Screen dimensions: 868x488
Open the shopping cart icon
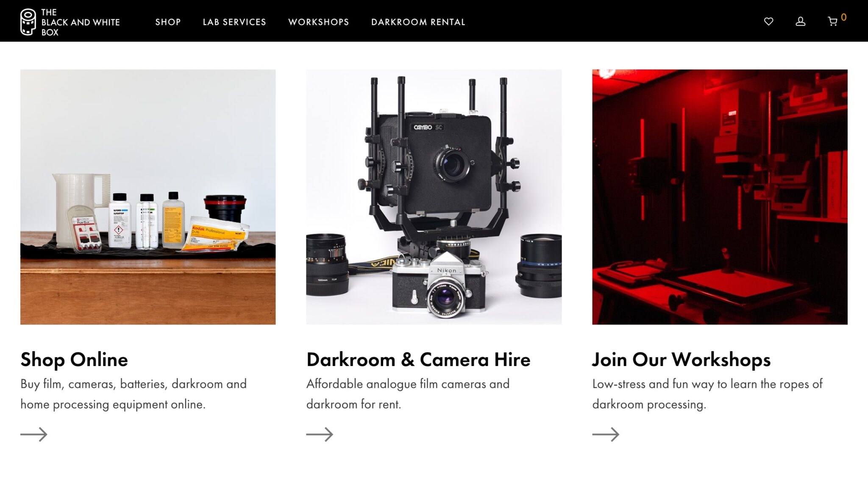point(832,21)
